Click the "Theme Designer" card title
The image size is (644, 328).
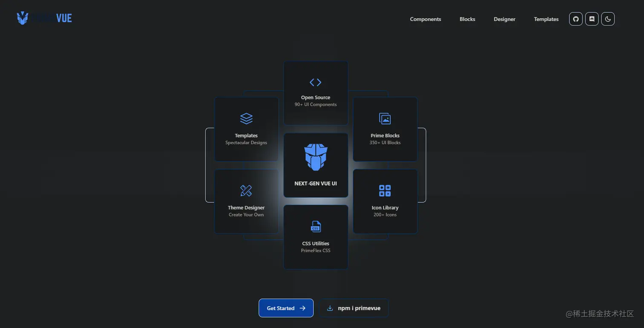tap(246, 208)
